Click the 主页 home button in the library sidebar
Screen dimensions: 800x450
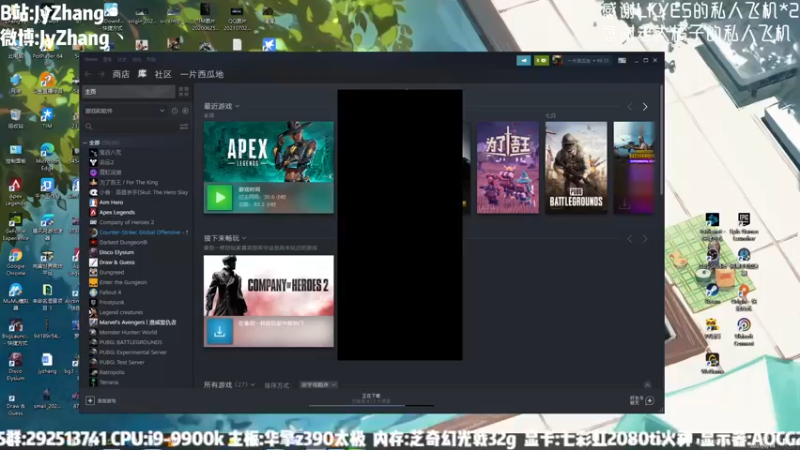click(x=129, y=91)
